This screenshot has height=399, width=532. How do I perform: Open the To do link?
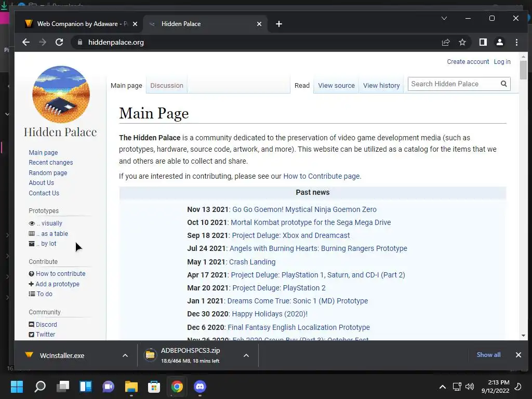click(45, 294)
